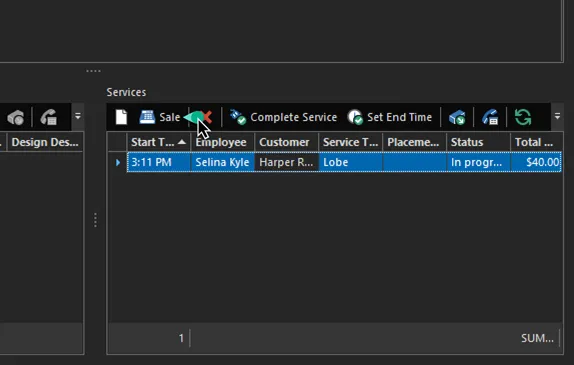The height and width of the screenshot is (365, 574).
Task: Select the In progr... status cell
Action: [478, 162]
